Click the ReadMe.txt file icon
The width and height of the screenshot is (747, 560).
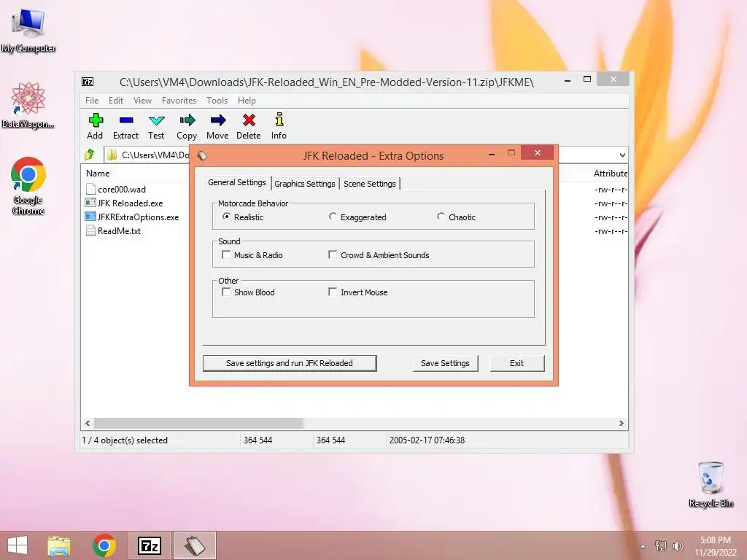click(90, 230)
